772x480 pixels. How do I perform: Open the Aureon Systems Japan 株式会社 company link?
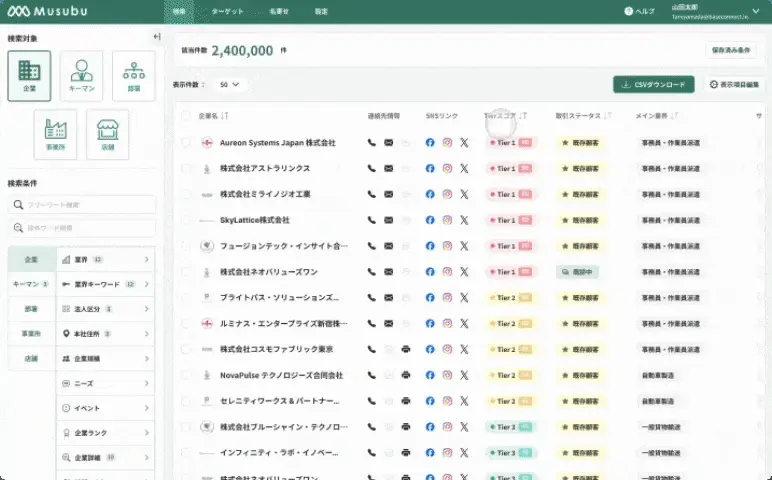pyautogui.click(x=277, y=143)
